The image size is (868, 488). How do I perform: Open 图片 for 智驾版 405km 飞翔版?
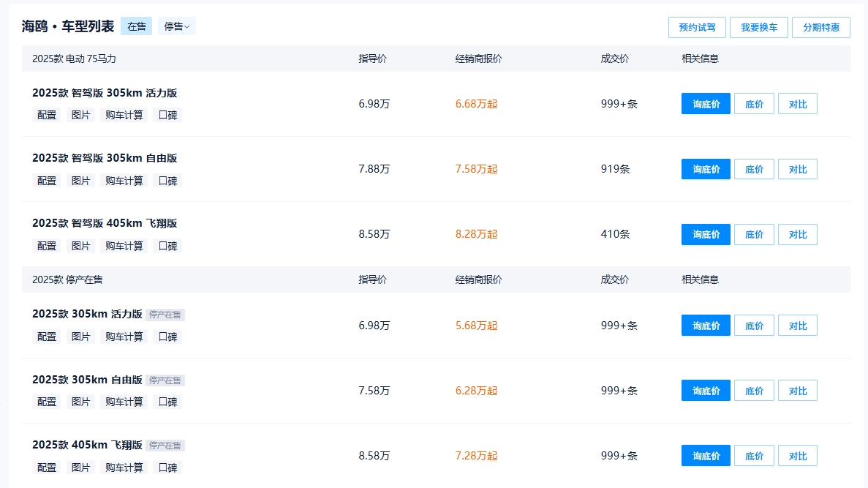click(81, 246)
